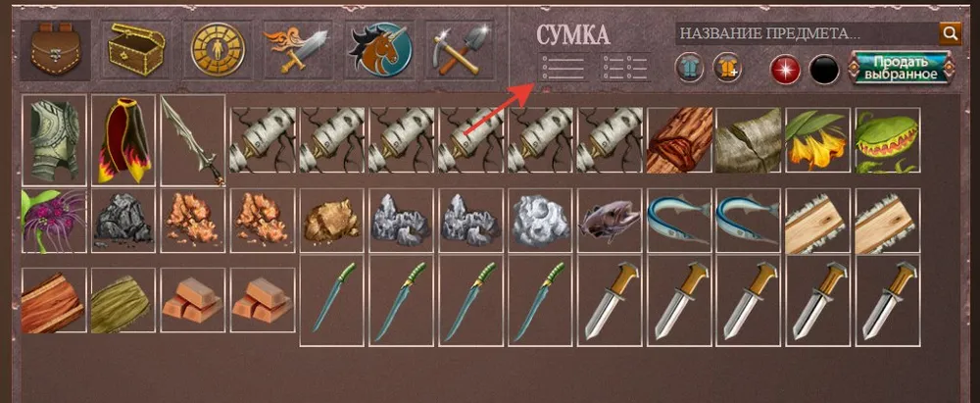Click the pickaxe and shovel icon
The width and height of the screenshot is (980, 403).
pyautogui.click(x=460, y=49)
